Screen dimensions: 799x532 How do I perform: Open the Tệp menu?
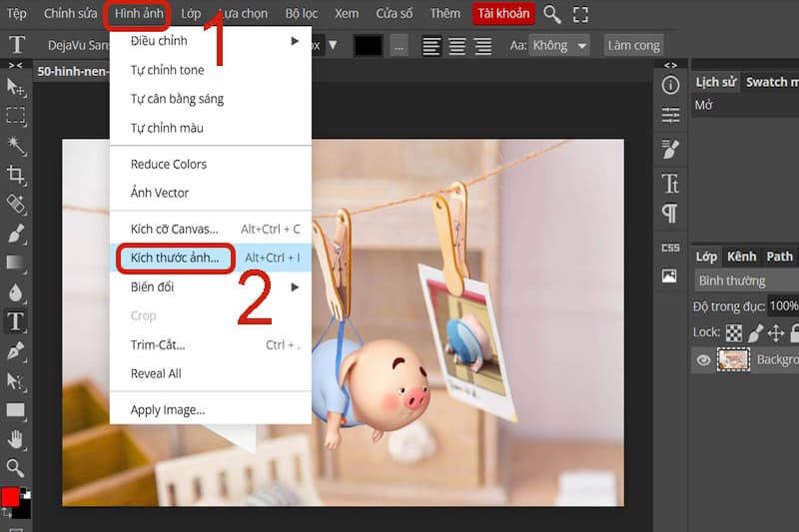point(16,14)
